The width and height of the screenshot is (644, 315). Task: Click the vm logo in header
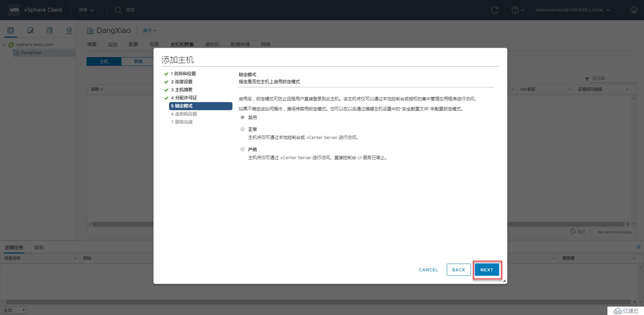(14, 10)
